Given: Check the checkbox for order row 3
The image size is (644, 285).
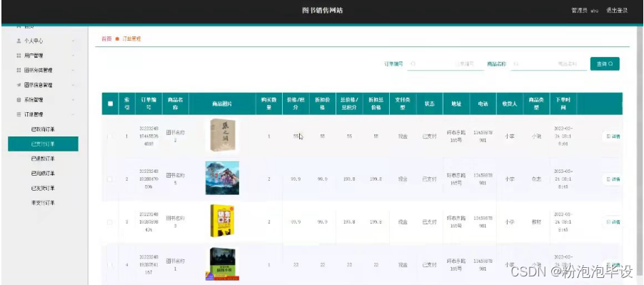Looking at the screenshot, I should [110, 221].
